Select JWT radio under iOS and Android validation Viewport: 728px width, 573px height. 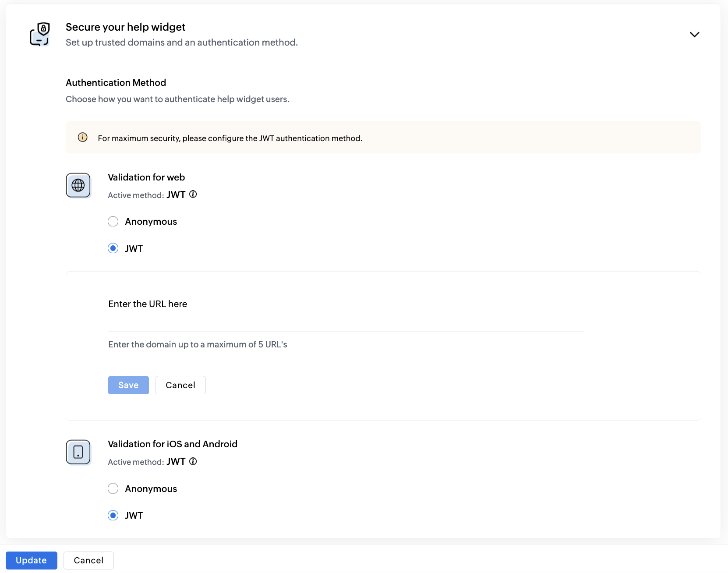[113, 516]
